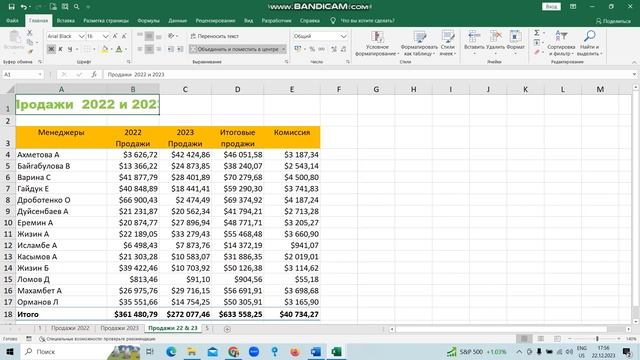Screen dimensions: 640x360
Task: Click the text orientation icon
Action: [x=171, y=36]
